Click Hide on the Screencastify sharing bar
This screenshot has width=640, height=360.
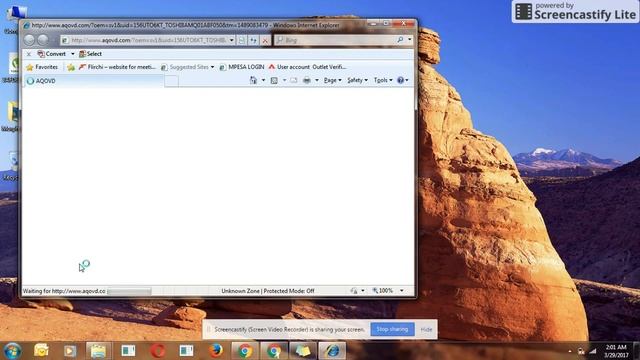(426, 329)
